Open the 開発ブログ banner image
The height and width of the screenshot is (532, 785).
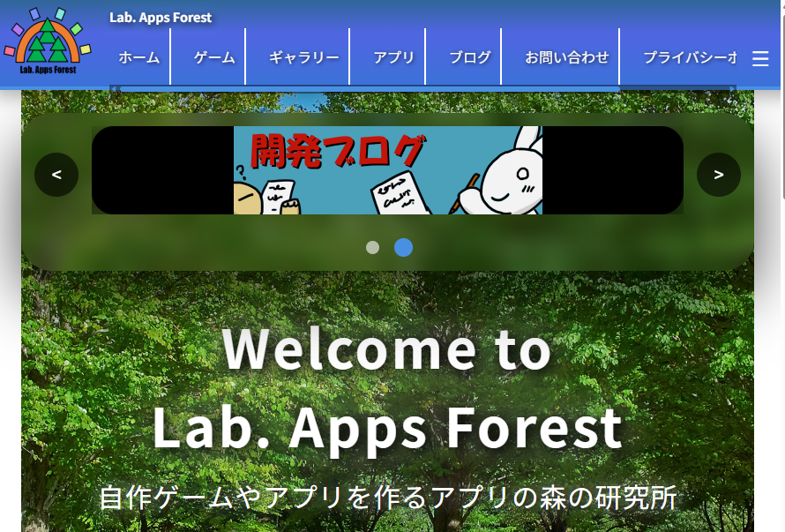tap(387, 170)
